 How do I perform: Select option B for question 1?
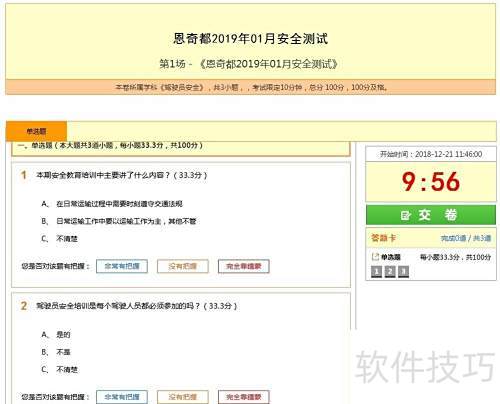(119, 221)
